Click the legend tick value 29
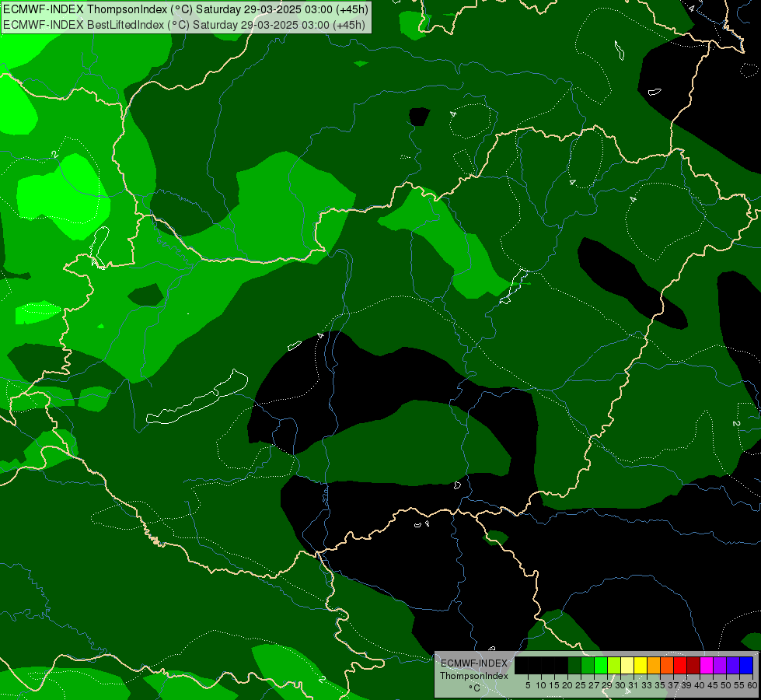Image resolution: width=761 pixels, height=700 pixels. pyautogui.click(x=606, y=685)
